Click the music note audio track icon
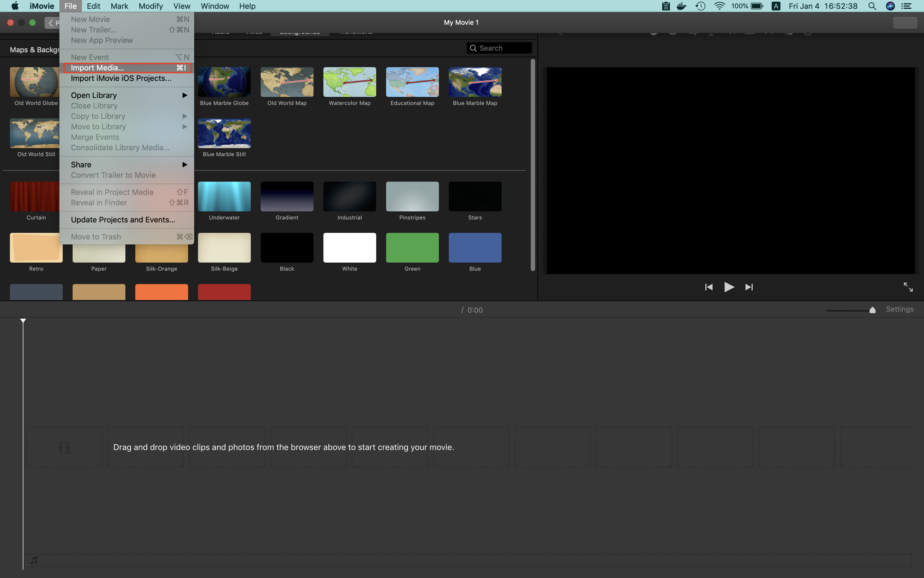This screenshot has width=924, height=578. click(34, 560)
